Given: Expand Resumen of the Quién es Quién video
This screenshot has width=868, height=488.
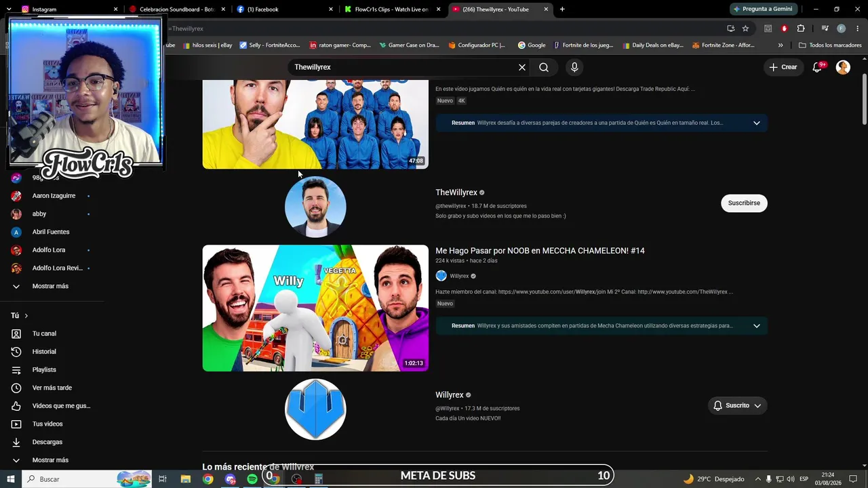Looking at the screenshot, I should (757, 123).
